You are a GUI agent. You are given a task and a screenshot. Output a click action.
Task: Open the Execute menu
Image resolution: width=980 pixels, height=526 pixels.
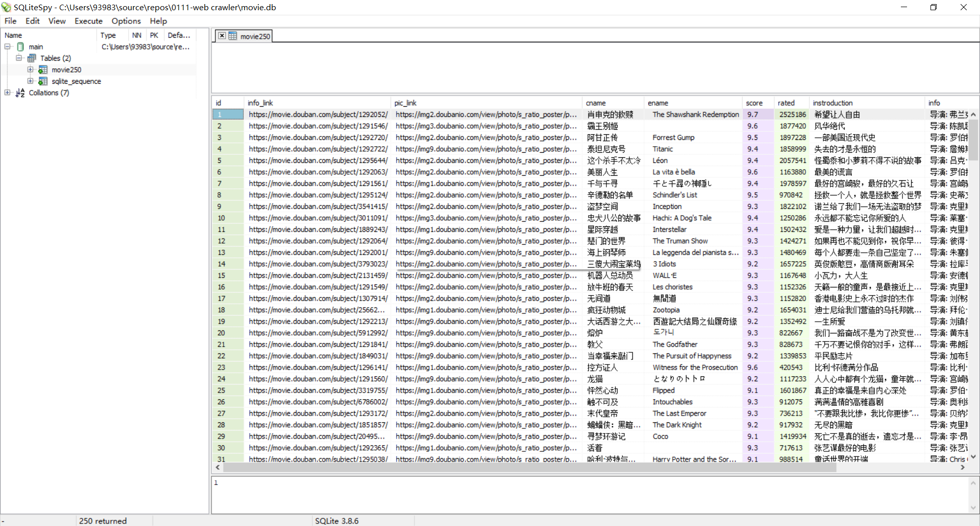coord(88,21)
